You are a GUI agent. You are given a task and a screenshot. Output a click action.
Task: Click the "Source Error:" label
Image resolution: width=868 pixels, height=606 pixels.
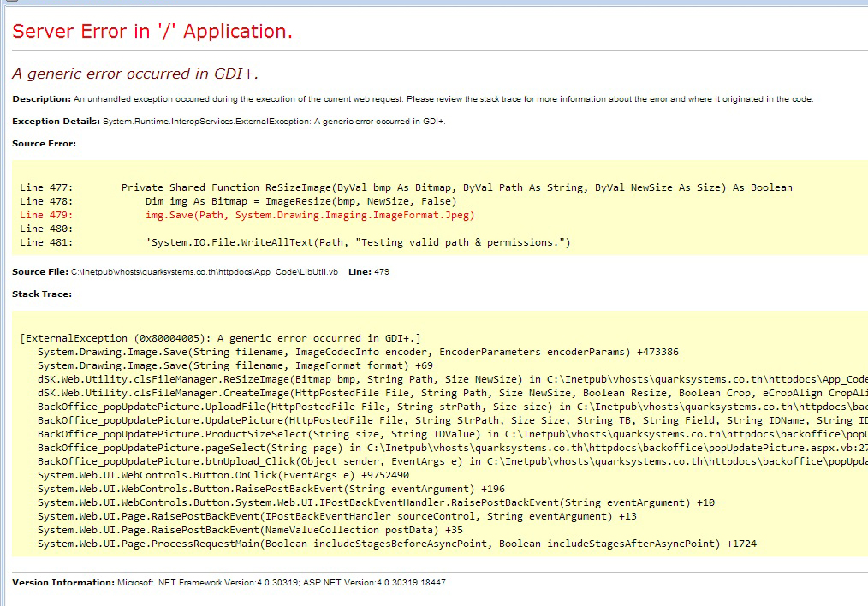pos(44,144)
